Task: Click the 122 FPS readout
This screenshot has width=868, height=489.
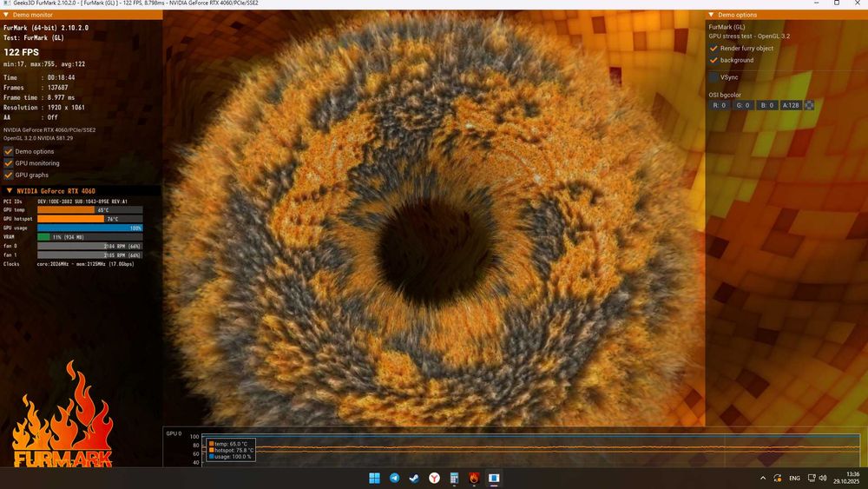Action: click(22, 52)
